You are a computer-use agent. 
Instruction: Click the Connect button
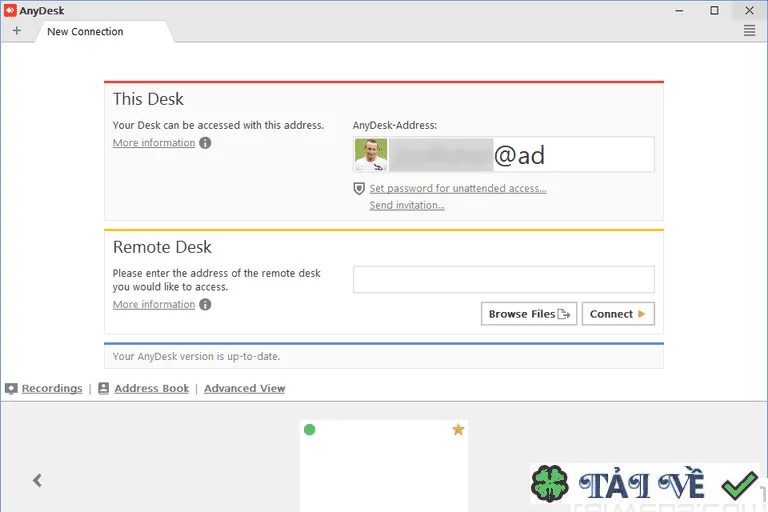(618, 314)
